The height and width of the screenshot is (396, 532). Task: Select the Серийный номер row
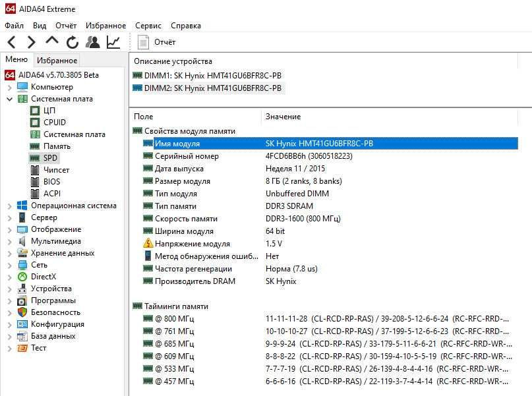(x=330, y=156)
